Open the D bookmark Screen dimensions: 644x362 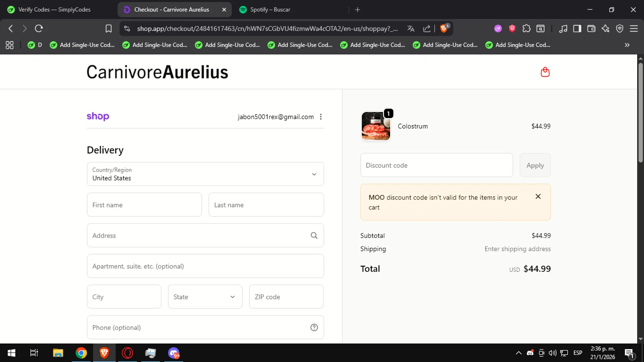coord(35,45)
